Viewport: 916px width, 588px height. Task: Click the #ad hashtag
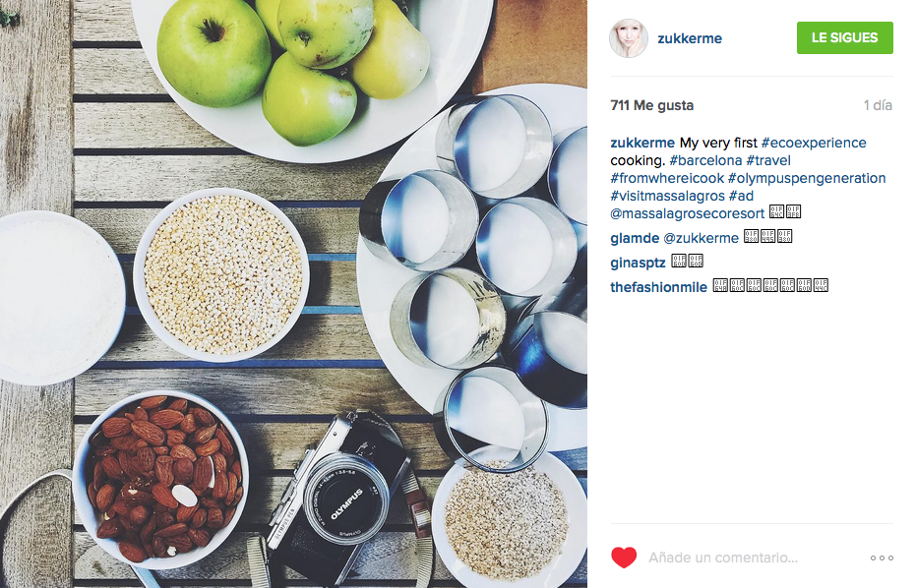741,197
